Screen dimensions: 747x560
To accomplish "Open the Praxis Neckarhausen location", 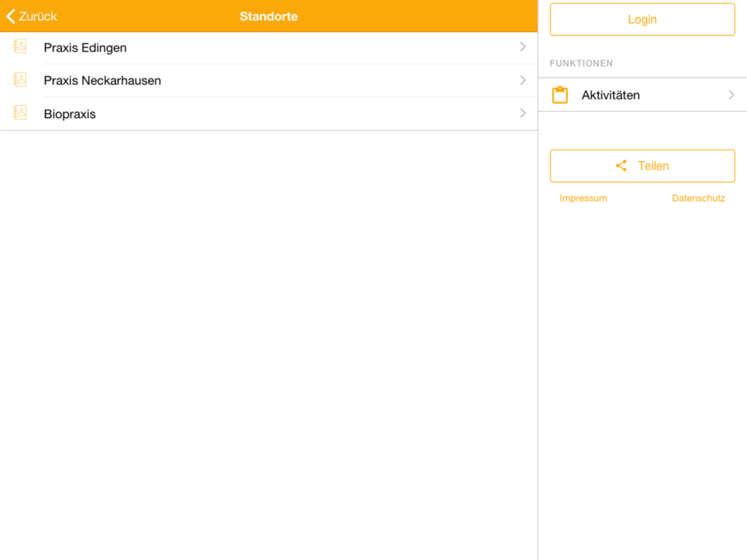I will (x=269, y=81).
